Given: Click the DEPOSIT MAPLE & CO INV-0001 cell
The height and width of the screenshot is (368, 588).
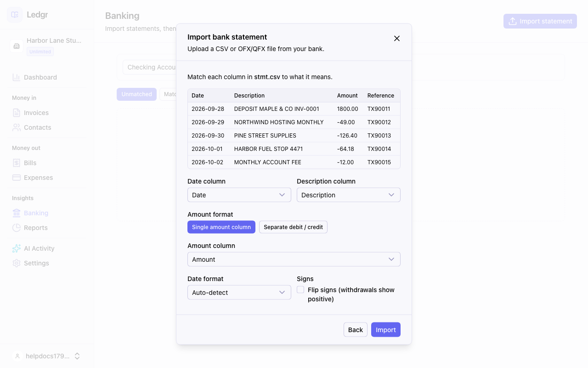Looking at the screenshot, I should 277,109.
